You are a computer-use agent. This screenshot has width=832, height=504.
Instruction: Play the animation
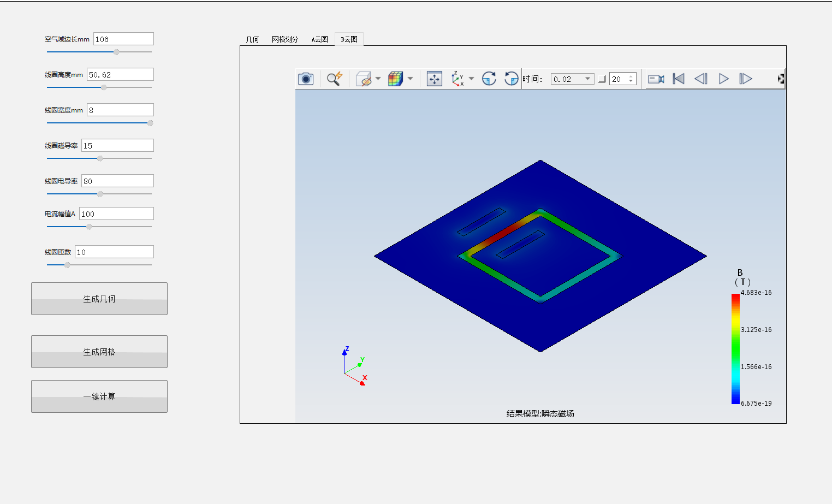pyautogui.click(x=723, y=79)
